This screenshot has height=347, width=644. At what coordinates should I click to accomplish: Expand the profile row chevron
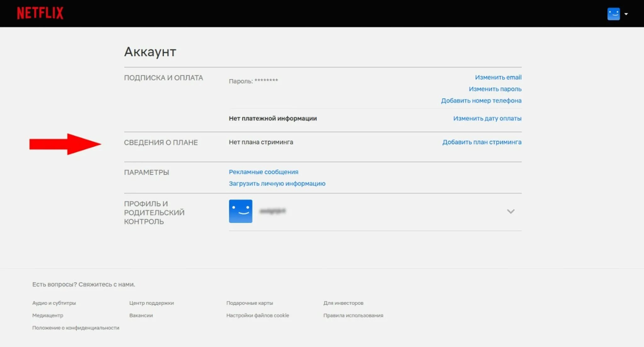511,211
